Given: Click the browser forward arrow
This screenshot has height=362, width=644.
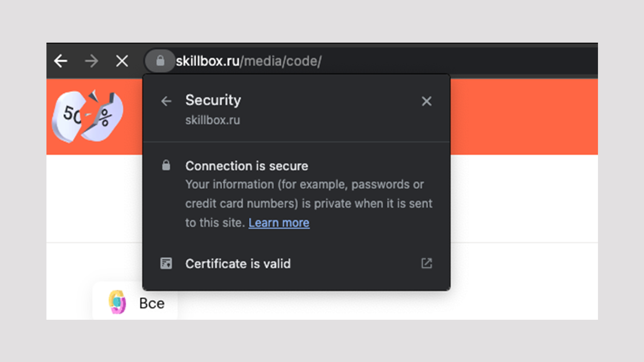Looking at the screenshot, I should tap(91, 61).
